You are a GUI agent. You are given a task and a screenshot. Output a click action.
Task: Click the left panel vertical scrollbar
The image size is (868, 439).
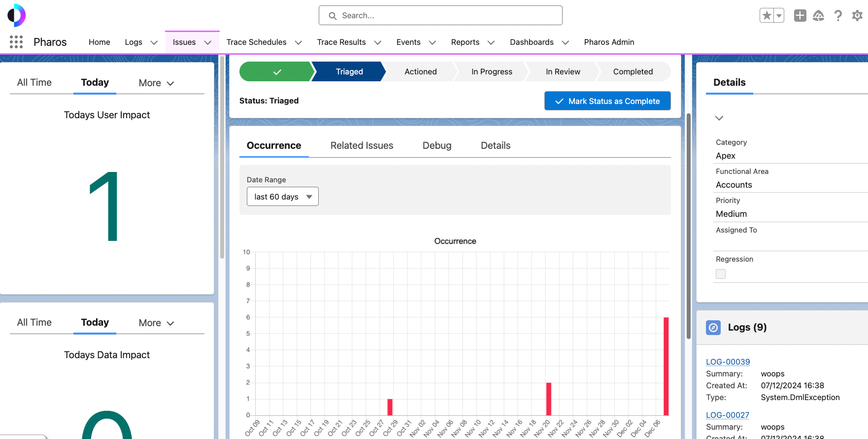coord(222,158)
